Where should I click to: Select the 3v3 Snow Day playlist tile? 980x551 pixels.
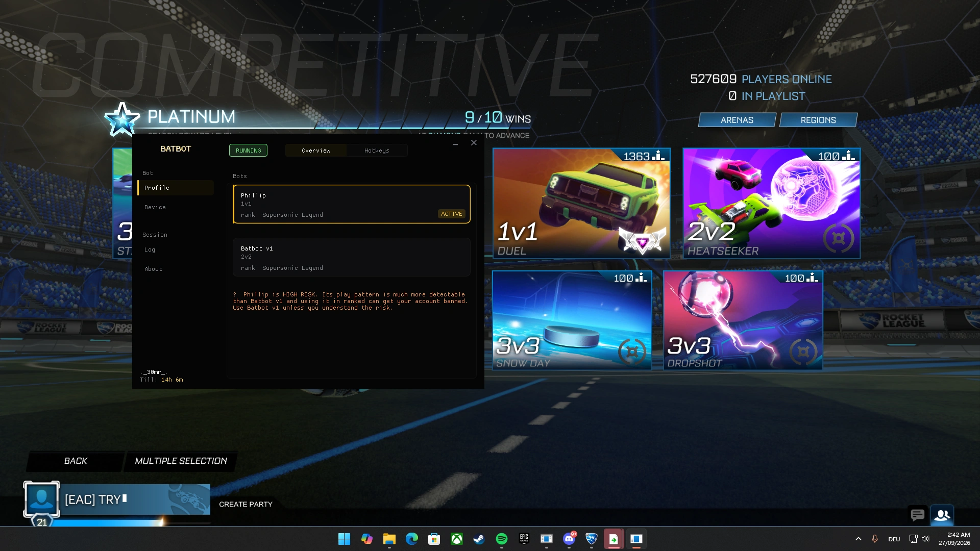[572, 320]
